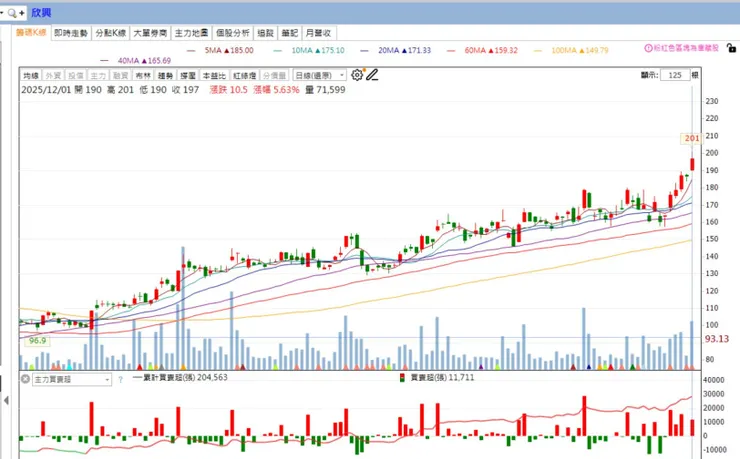Toggle the 布林 Bollinger band overlay
Screen dimensions: 740x459
pyautogui.click(x=143, y=75)
